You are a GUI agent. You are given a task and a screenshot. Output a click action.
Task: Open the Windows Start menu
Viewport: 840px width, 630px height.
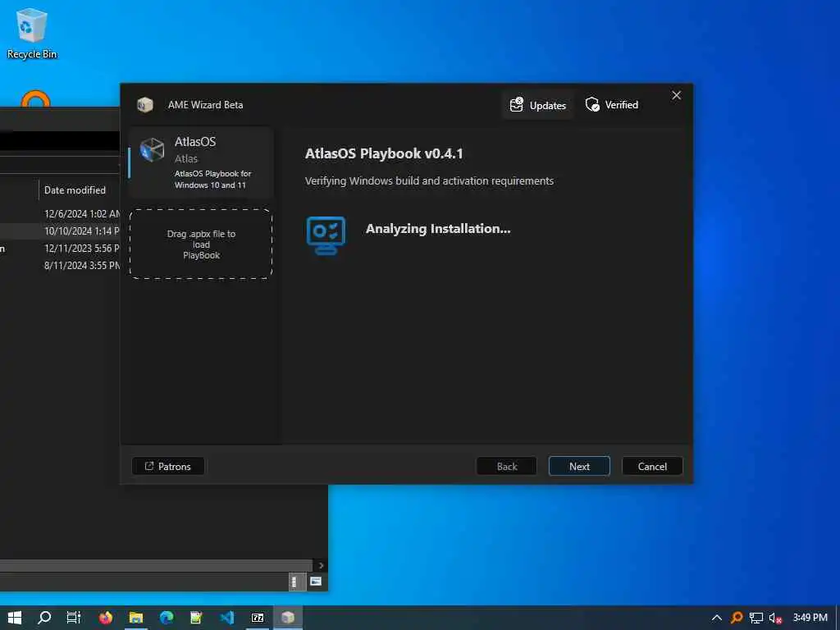click(15, 618)
